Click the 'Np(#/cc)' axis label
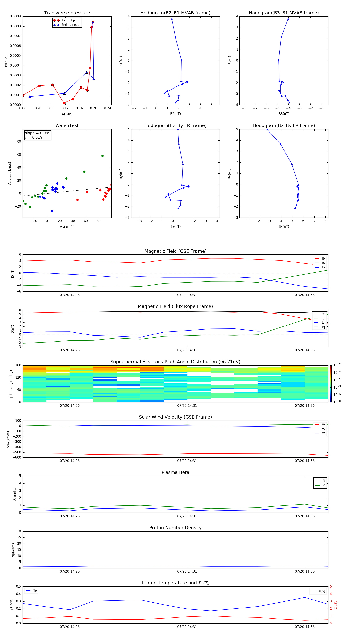This screenshot has height=644, width=351. (13, 550)
